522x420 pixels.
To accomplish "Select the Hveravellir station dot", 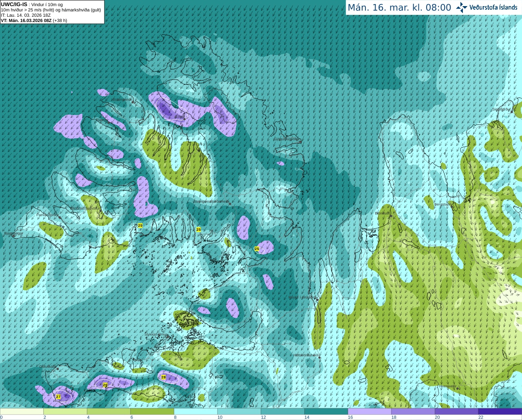I will [x=458, y=388].
